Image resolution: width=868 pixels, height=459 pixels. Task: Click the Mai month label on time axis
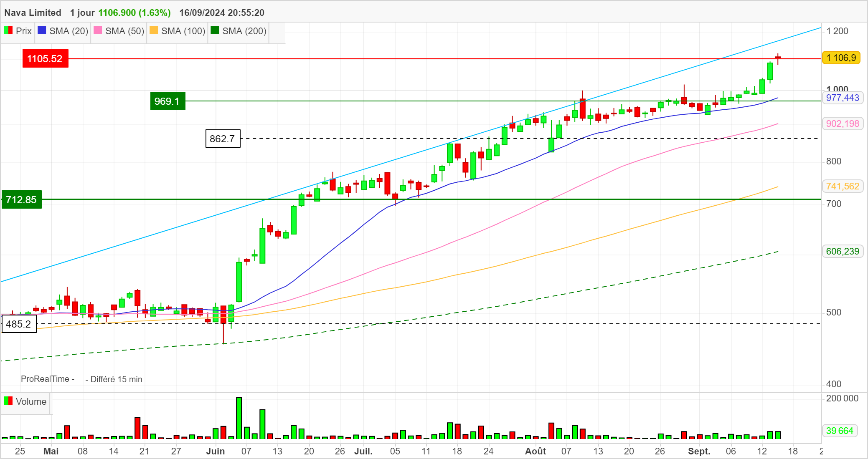(x=51, y=451)
